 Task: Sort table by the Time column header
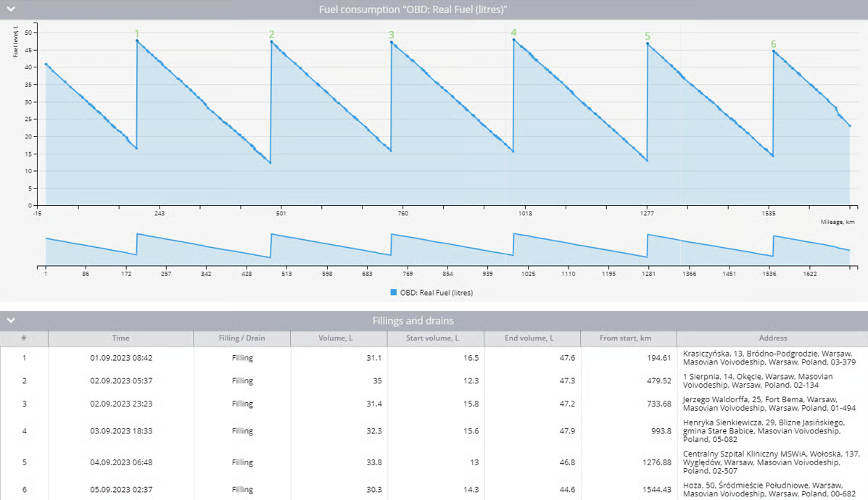[120, 338]
